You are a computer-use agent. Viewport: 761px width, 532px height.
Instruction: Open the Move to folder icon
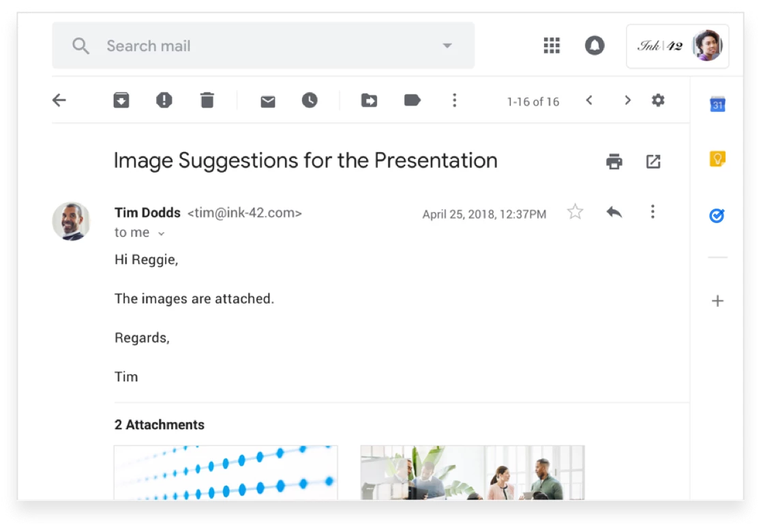click(369, 101)
